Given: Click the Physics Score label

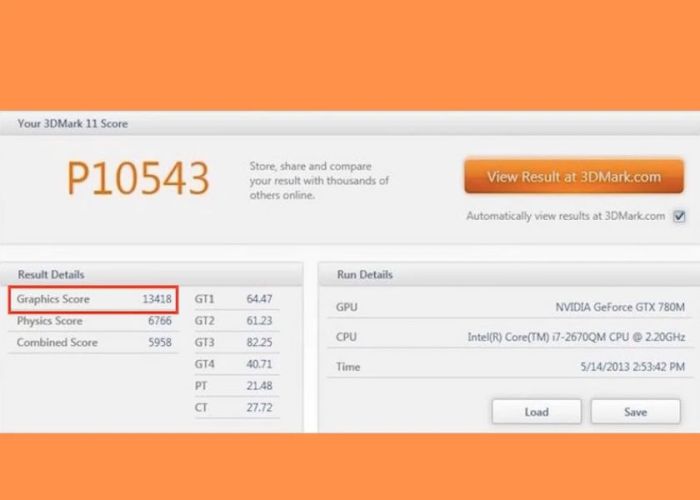Looking at the screenshot, I should click(50, 321).
